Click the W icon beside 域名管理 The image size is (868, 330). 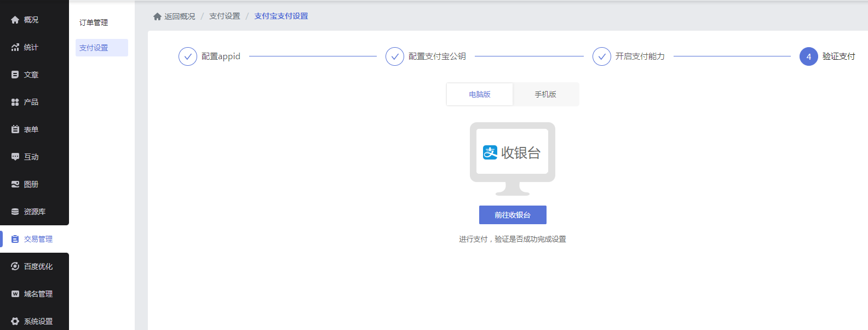tap(15, 294)
